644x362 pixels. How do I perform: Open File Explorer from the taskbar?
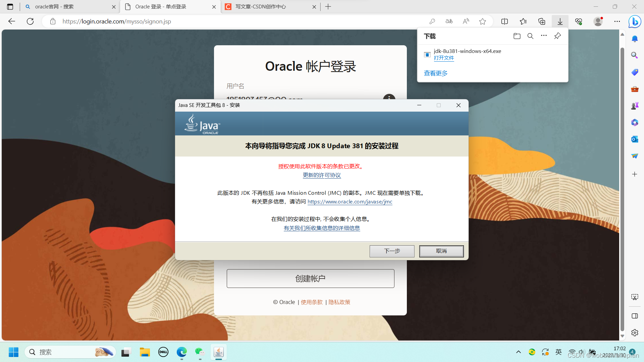pos(145,352)
